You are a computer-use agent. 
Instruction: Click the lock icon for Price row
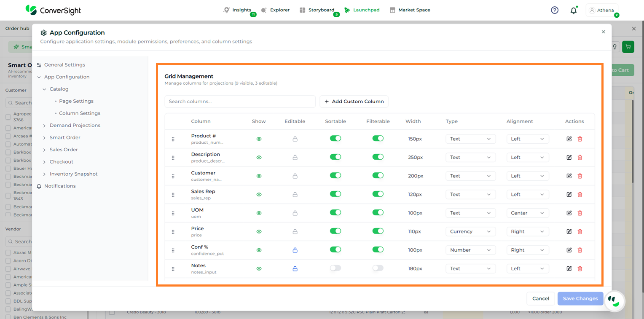(x=295, y=232)
